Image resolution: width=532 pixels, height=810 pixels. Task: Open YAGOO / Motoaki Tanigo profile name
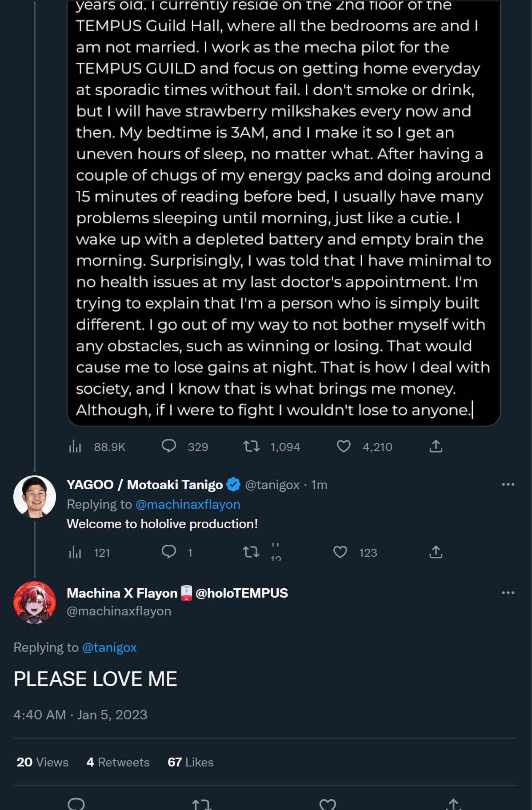point(145,484)
